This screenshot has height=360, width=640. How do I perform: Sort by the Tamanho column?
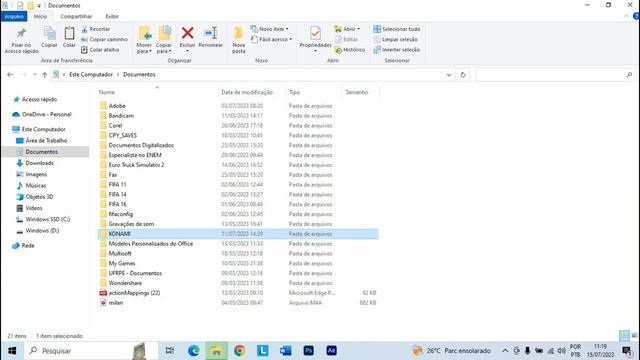[357, 92]
